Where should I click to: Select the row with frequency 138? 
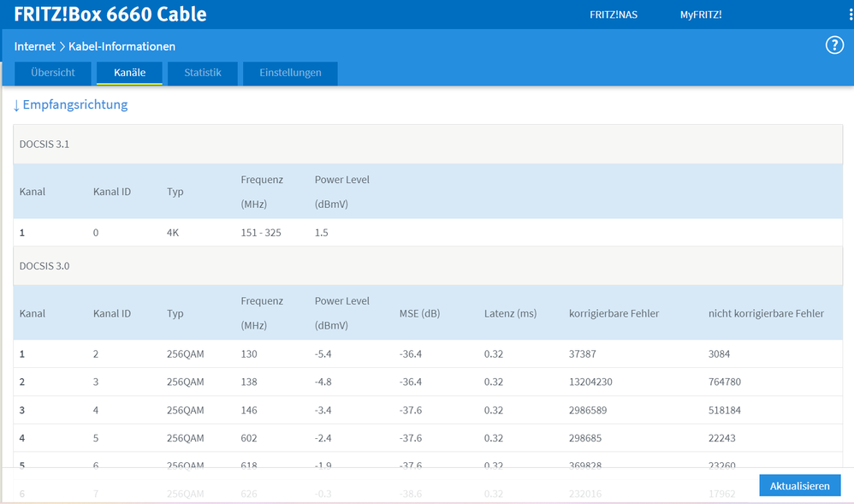point(428,382)
